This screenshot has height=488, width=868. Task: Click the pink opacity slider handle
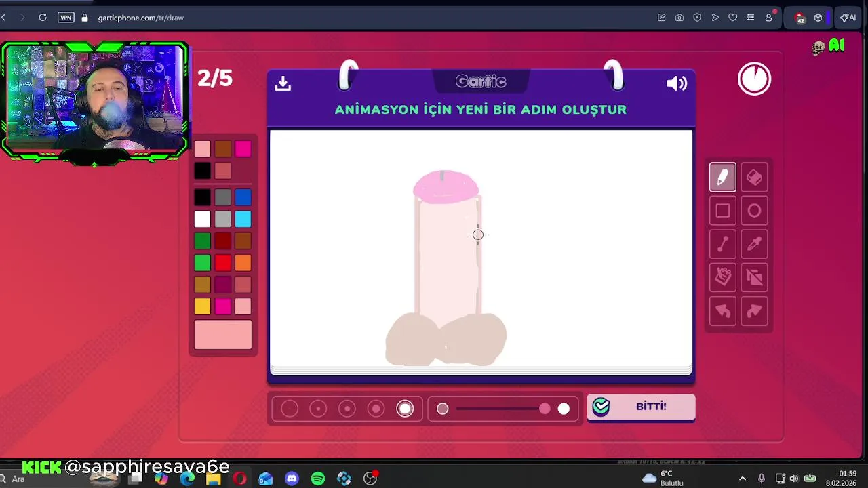(x=545, y=409)
